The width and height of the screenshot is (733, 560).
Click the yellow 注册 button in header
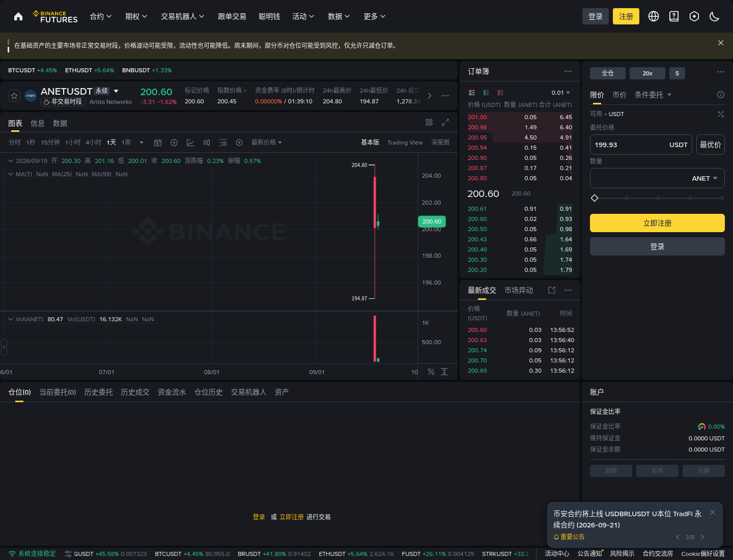coord(626,16)
